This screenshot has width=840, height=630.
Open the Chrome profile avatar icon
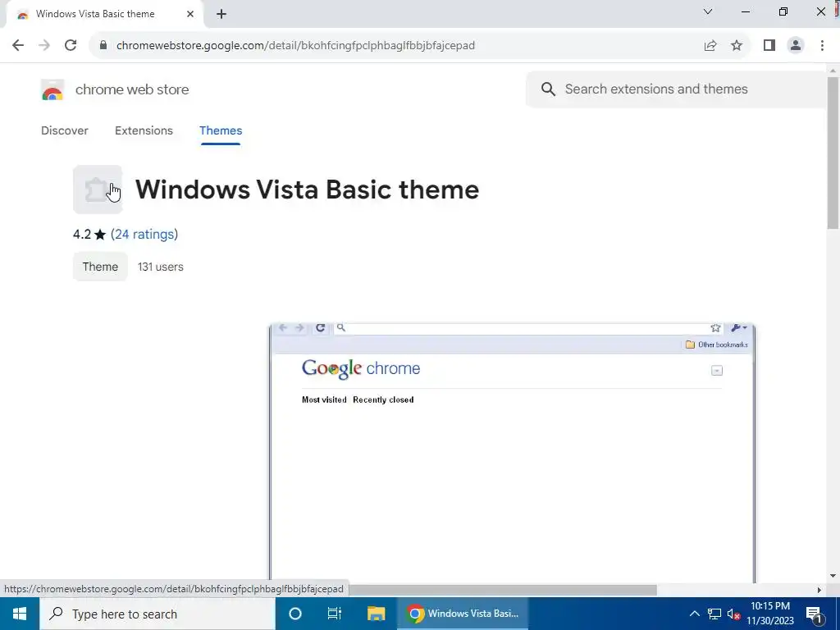pos(796,45)
